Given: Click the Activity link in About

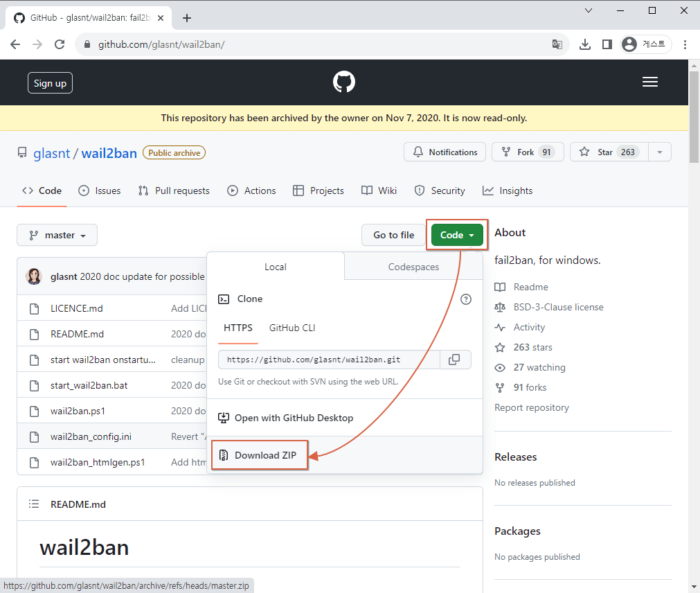Looking at the screenshot, I should click(520, 327).
